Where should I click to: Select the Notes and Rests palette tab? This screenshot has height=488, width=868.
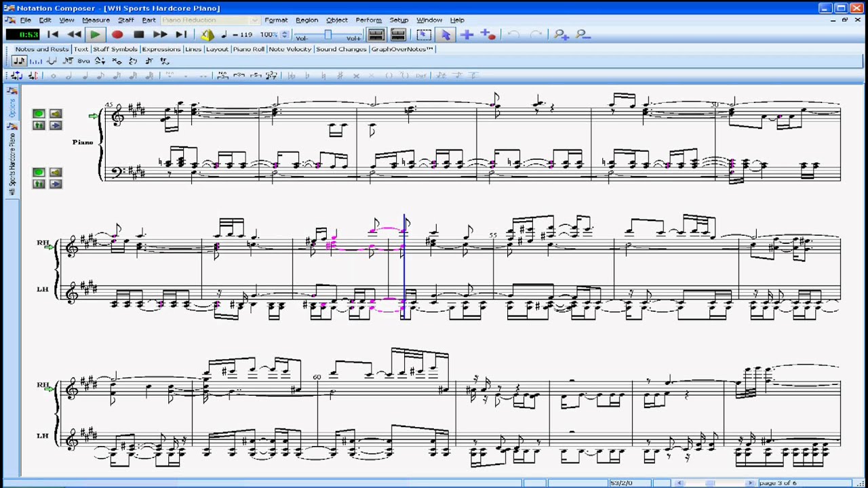click(x=42, y=49)
